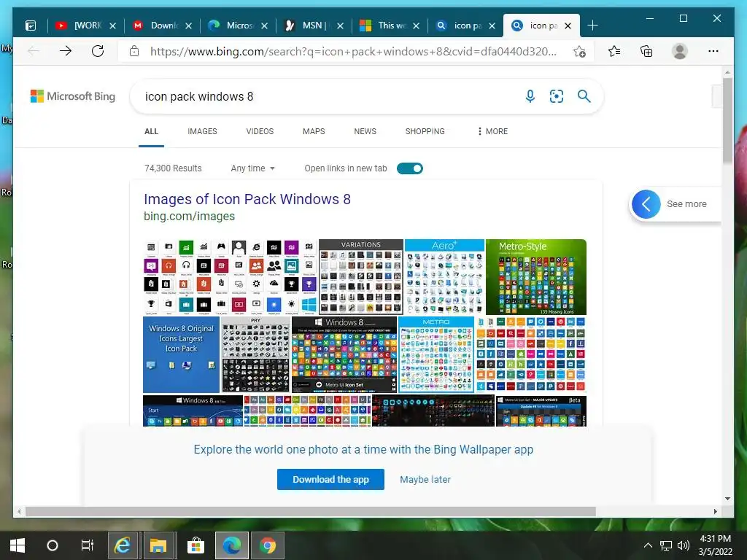747x560 pixels.
Task: Open network status icon in tray
Action: 665,545
